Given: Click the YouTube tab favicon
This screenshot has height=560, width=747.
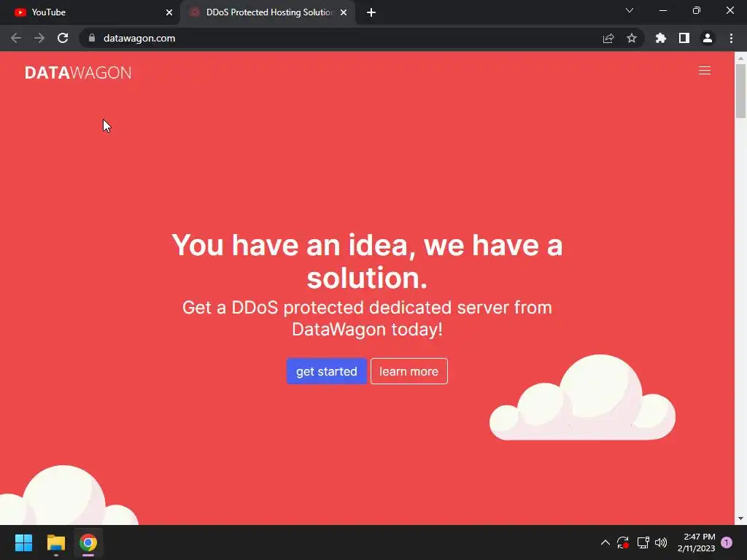Looking at the screenshot, I should (20, 12).
